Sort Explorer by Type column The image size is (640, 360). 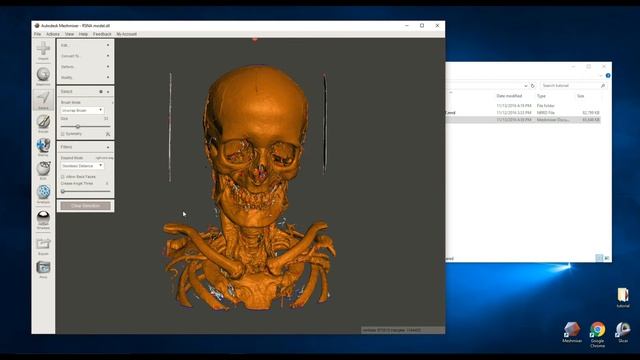541,96
